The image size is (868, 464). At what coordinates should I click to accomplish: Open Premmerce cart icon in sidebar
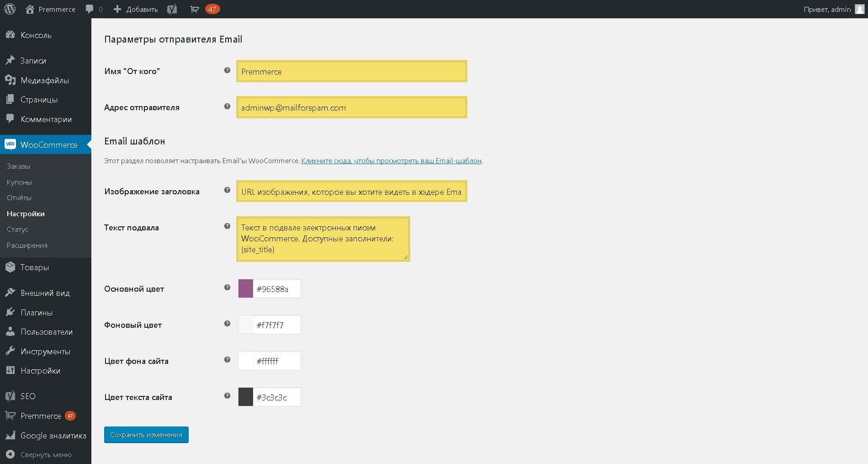click(x=10, y=416)
